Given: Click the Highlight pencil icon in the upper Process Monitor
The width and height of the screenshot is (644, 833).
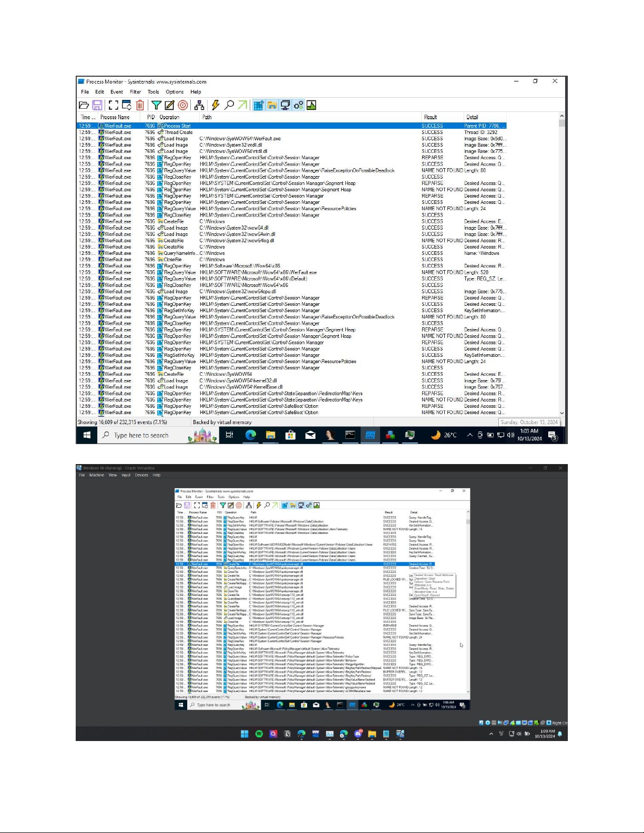Looking at the screenshot, I should (x=169, y=105).
